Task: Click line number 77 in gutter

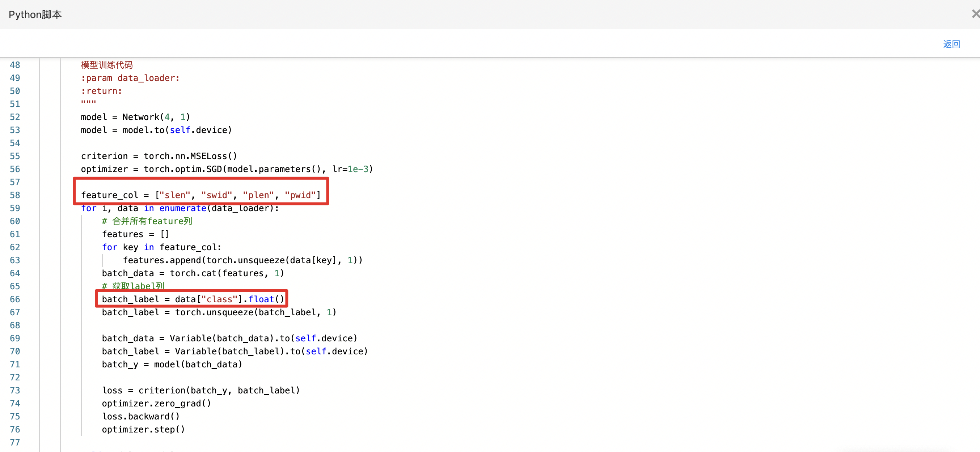Action: pyautogui.click(x=15, y=443)
